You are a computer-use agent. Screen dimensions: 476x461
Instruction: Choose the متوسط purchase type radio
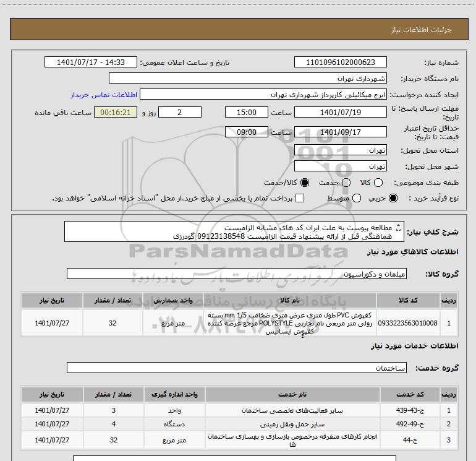[x=357, y=198]
